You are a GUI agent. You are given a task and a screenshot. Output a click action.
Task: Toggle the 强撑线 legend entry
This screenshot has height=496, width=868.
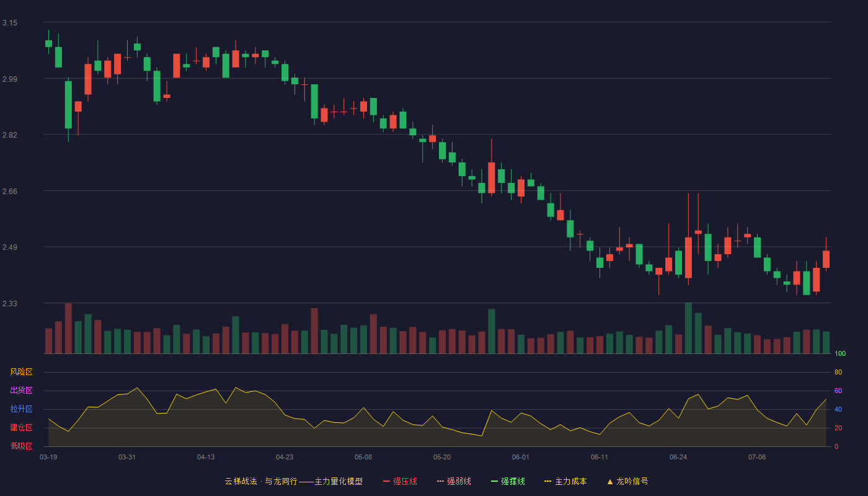(508, 481)
